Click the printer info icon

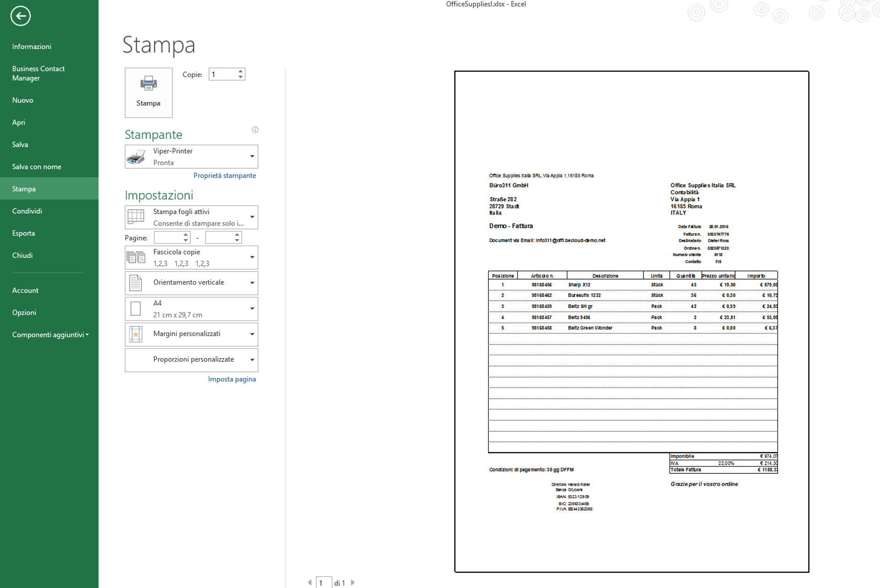pos(255,130)
